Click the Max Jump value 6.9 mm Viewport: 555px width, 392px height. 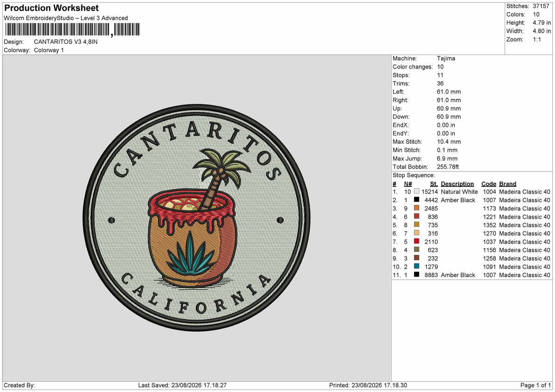[447, 158]
